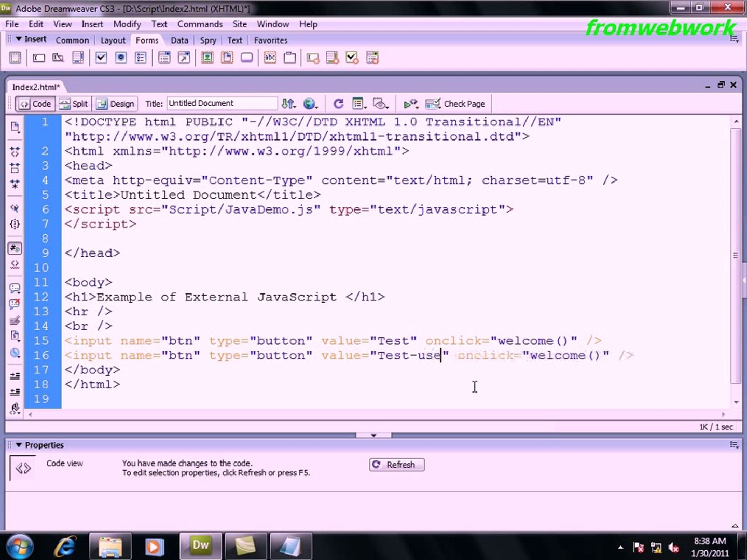Image resolution: width=747 pixels, height=560 pixels.
Task: Open Move or Convert CSS dropdown
Action: (x=15, y=353)
